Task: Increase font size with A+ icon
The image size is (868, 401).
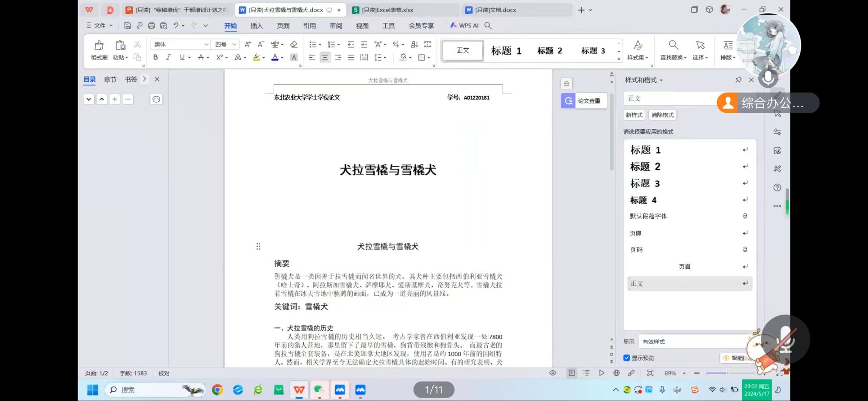Action: tap(248, 44)
